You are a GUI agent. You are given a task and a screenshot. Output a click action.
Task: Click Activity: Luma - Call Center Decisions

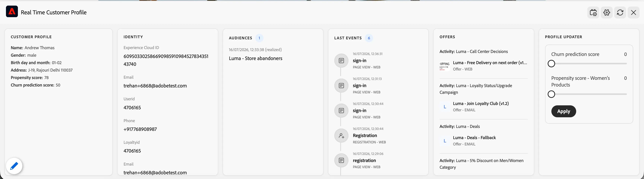[473, 51]
